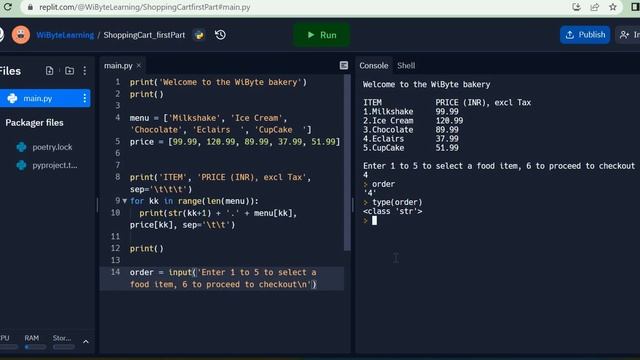Click "<class 'str'>" console output
Viewport: 640px width, 360px height.
click(393, 211)
